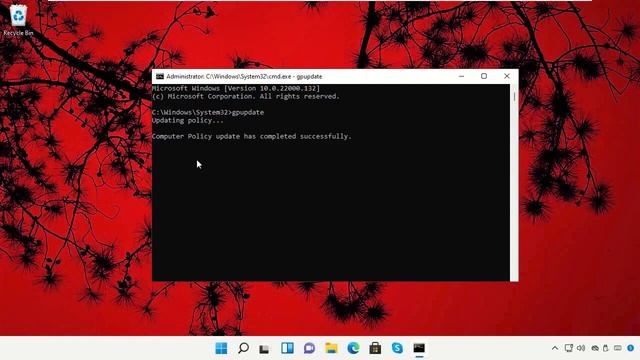
Task: Open File Explorer from taskbar
Action: (x=331, y=348)
